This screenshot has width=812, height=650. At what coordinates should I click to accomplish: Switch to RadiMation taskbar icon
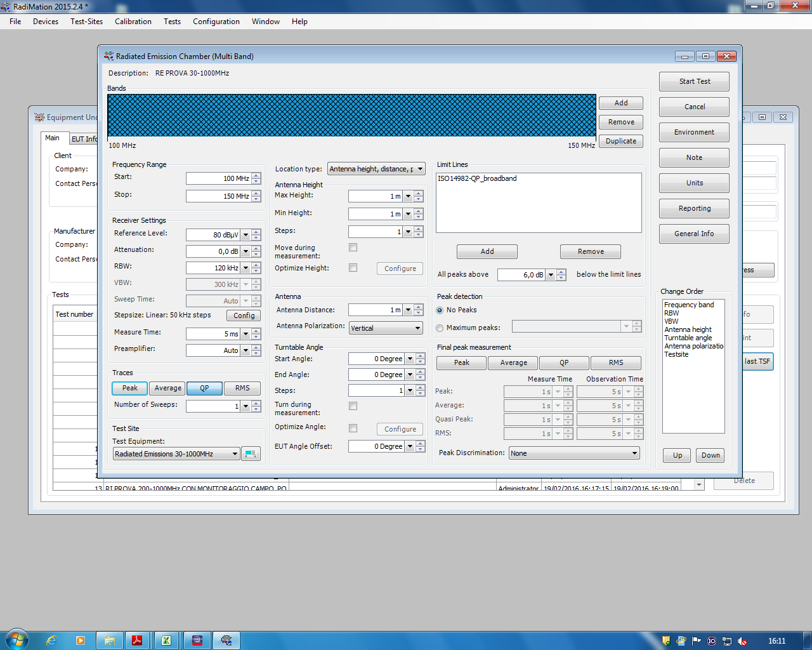click(226, 640)
